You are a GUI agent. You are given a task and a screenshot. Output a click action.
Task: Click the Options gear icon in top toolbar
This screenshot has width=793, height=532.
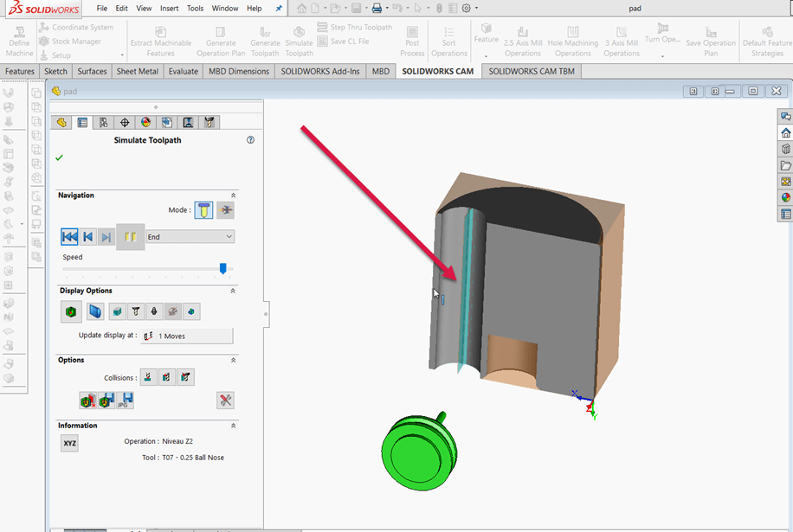click(x=467, y=8)
